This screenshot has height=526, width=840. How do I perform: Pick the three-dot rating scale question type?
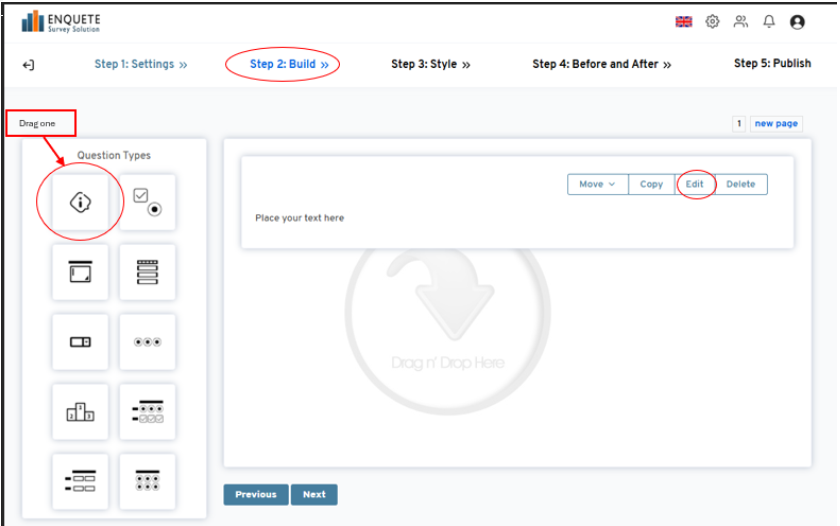[x=147, y=342]
